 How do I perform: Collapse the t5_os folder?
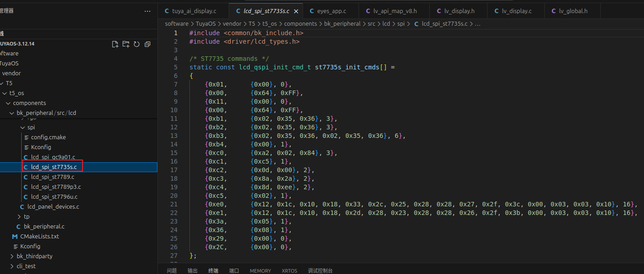click(x=17, y=93)
